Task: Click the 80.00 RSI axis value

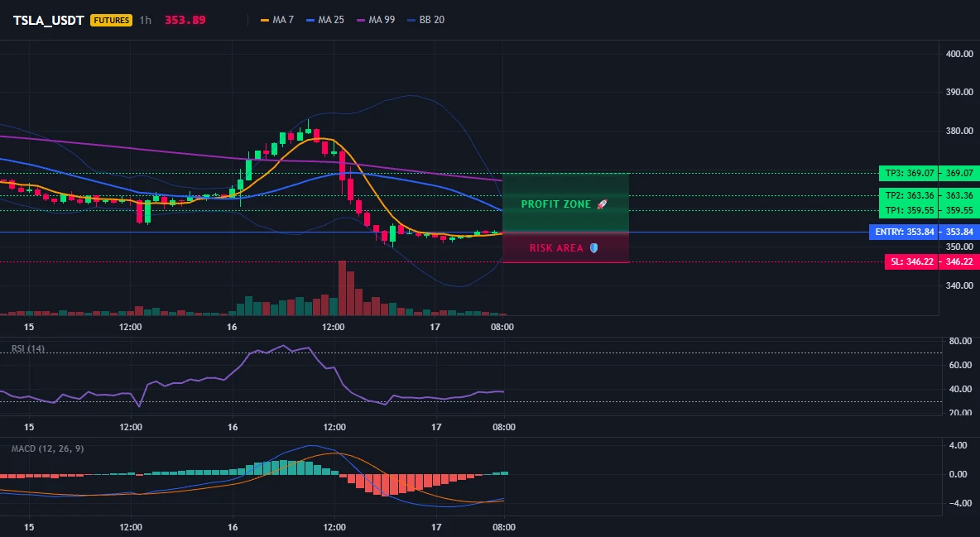Action: click(x=960, y=342)
